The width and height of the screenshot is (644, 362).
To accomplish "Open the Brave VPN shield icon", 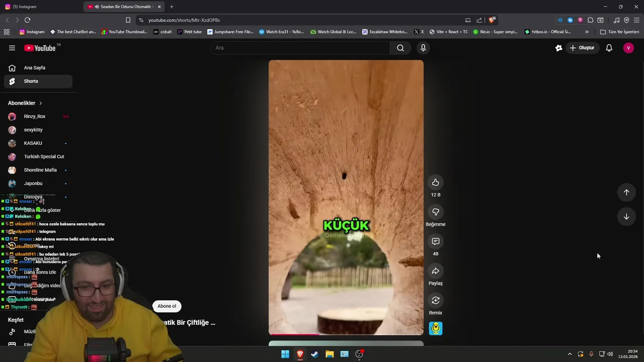I will pyautogui.click(x=626, y=20).
